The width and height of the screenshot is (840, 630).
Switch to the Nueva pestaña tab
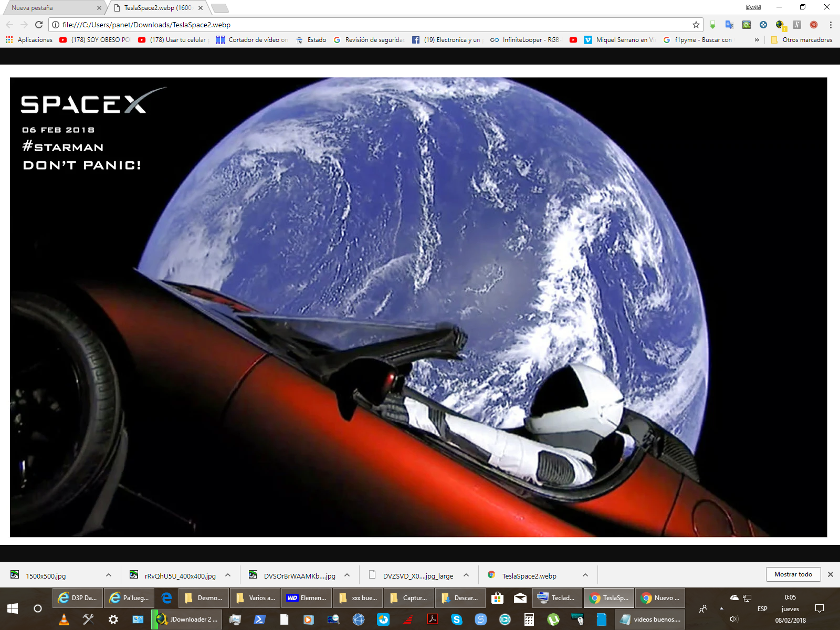52,8
